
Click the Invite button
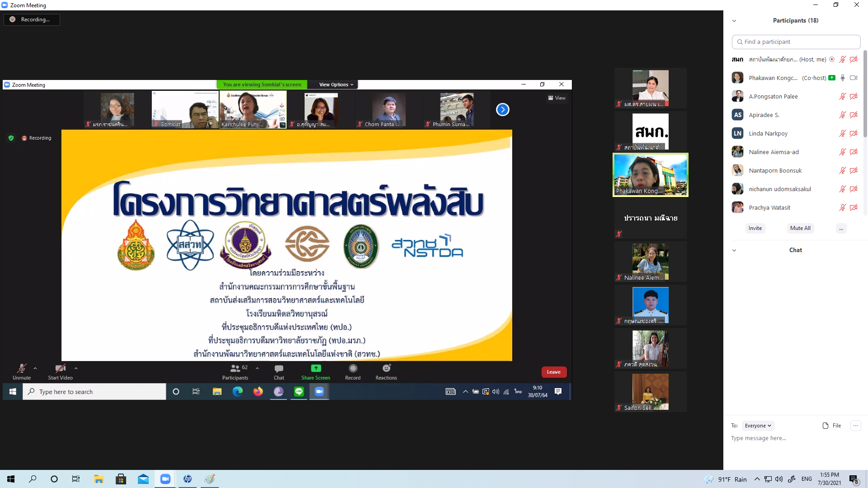tap(755, 229)
